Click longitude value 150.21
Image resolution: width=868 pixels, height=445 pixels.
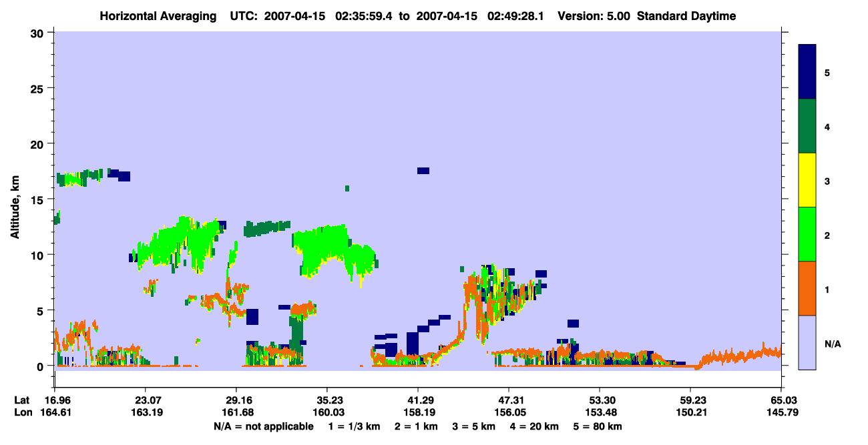[x=690, y=413]
